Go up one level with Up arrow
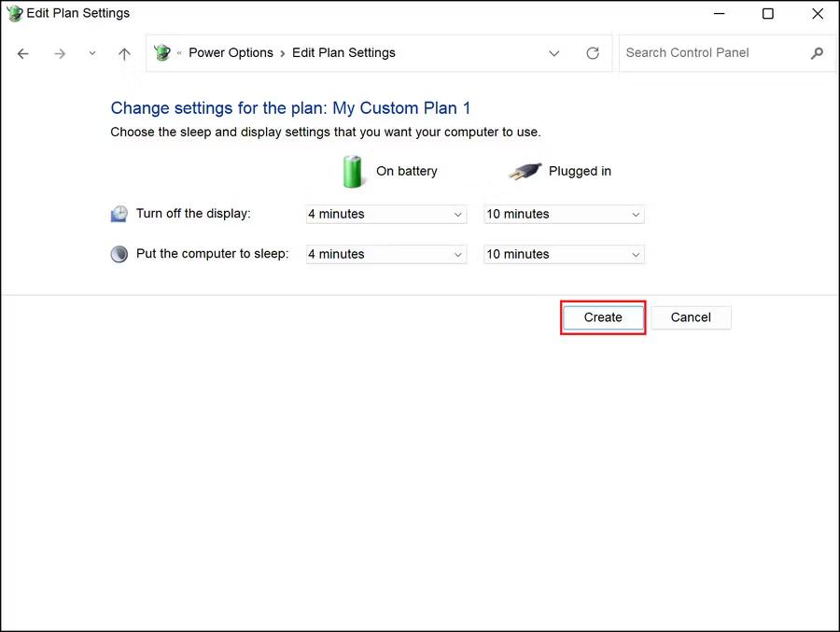 coord(124,54)
